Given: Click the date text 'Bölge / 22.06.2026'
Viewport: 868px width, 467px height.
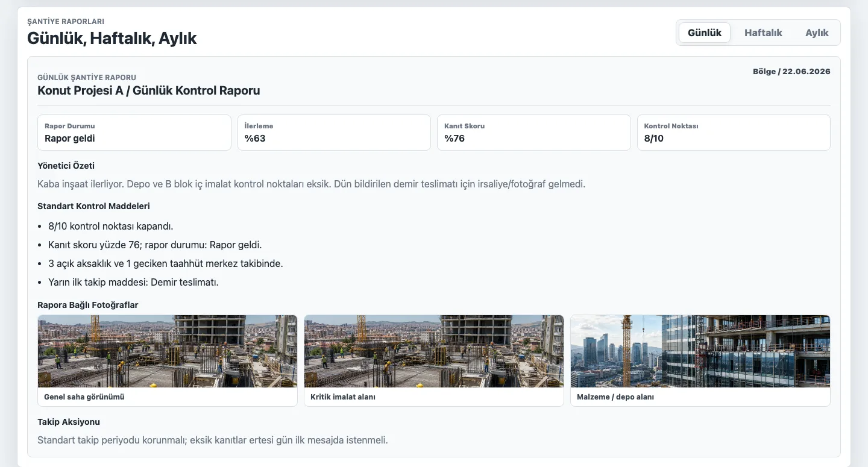Looking at the screenshot, I should click(791, 71).
